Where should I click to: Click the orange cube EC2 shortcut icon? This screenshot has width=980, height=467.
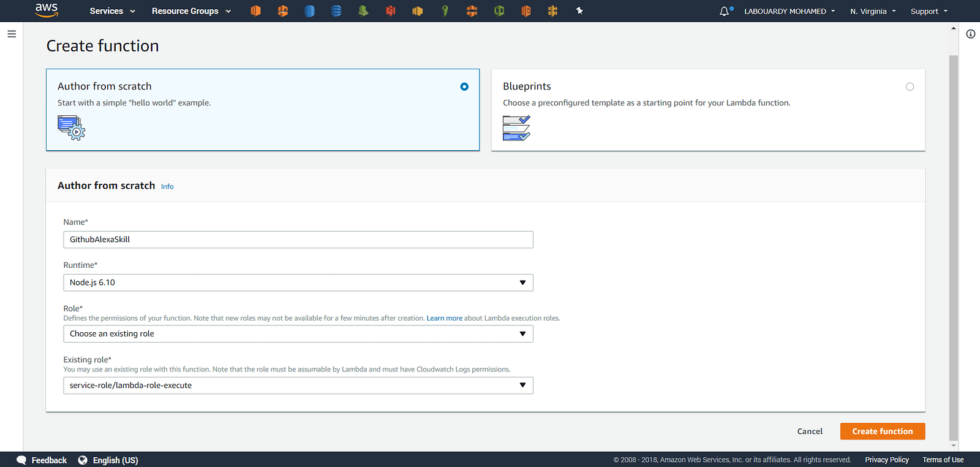[255, 11]
